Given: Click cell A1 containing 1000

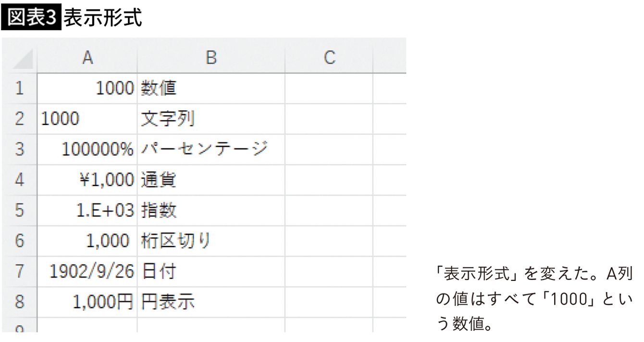Looking at the screenshot, I should click(x=87, y=89).
